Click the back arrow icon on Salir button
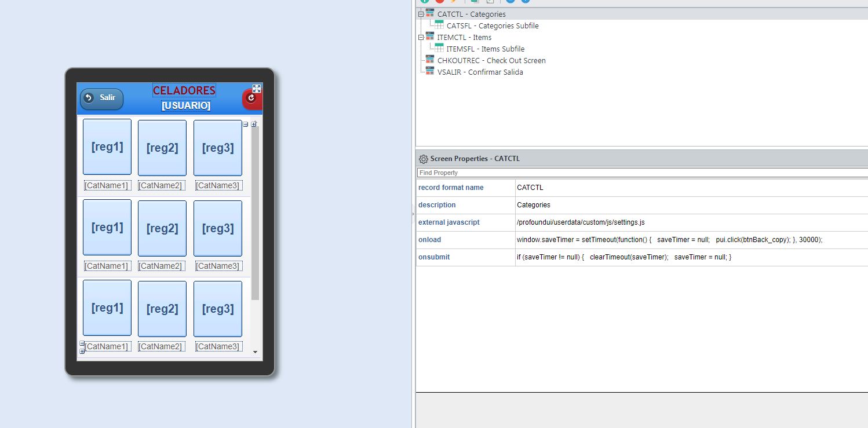The image size is (868, 428). pos(88,97)
